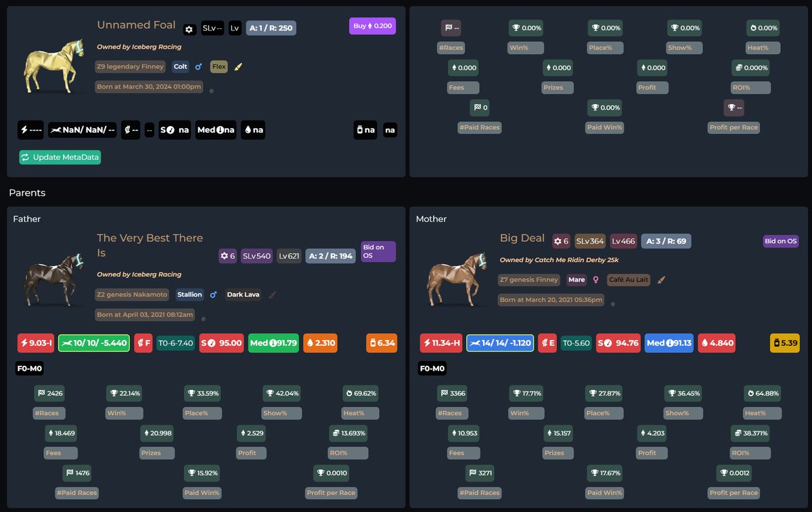Screen dimensions: 812x512
Task: Click the male gender symbol beside Colt badge
Action: (x=198, y=66)
